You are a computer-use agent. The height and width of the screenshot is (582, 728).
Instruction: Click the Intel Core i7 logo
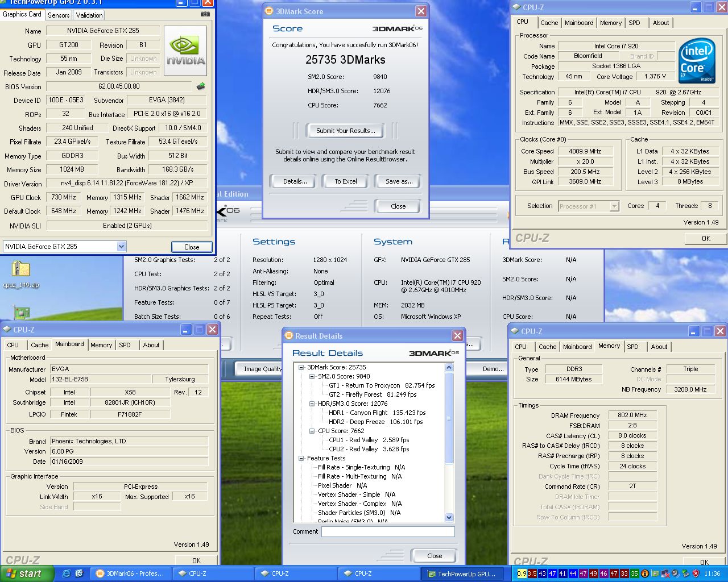(697, 61)
